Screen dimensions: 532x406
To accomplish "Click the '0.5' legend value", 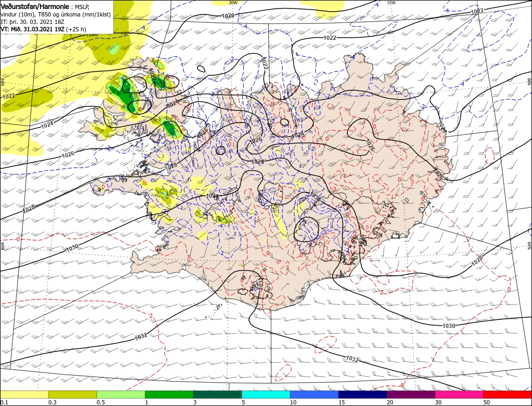I will [101, 402].
